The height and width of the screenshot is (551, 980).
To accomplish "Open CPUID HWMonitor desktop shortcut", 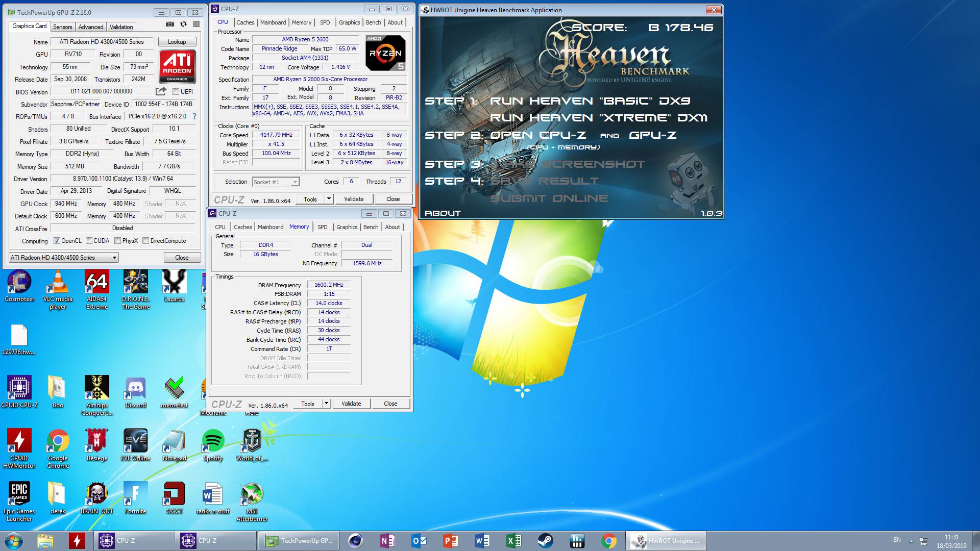I will coord(19,449).
